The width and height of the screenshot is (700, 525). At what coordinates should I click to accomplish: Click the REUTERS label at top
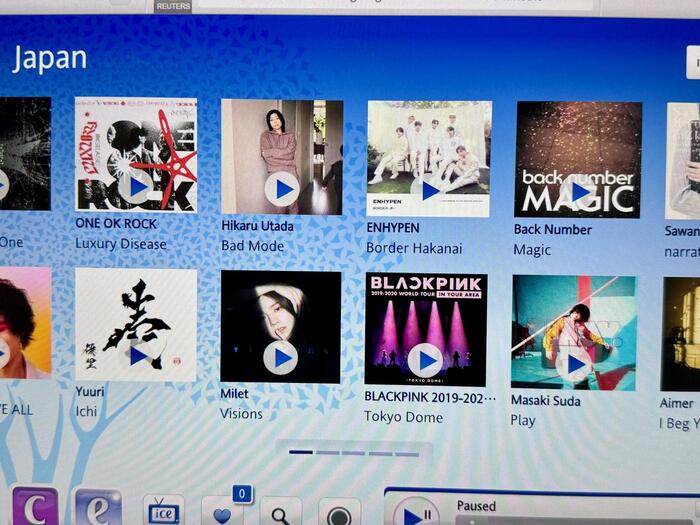point(173,6)
